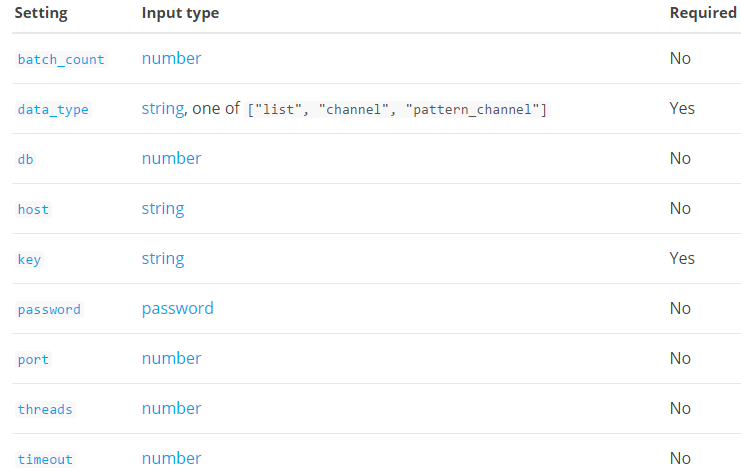Viewport: 741px width, 475px height.
Task: Open the password input type link
Action: click(177, 308)
